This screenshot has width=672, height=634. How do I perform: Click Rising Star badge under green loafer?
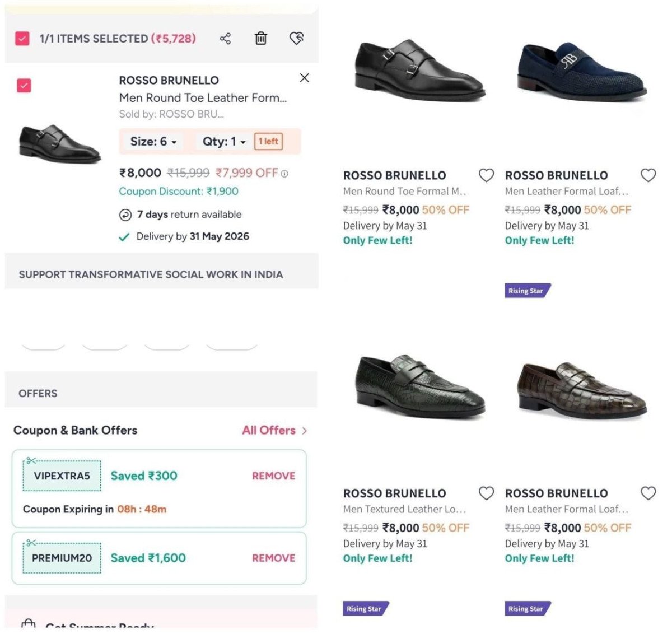365,608
